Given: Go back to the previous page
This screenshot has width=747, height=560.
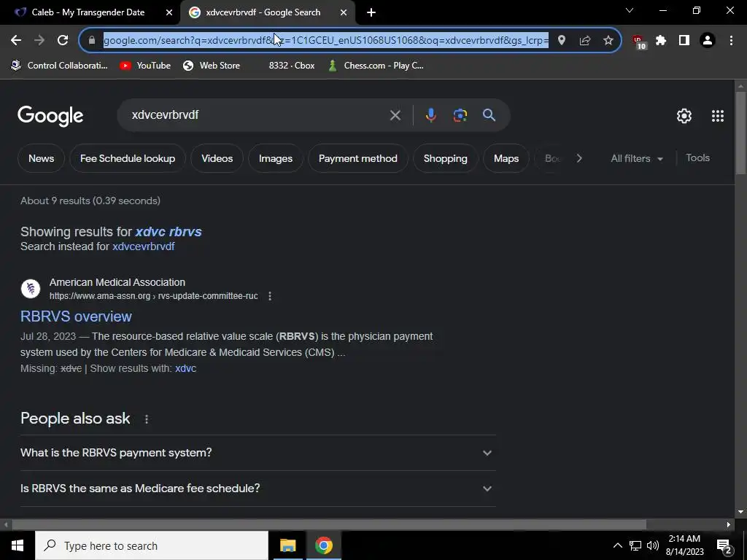Looking at the screenshot, I should [x=16, y=41].
